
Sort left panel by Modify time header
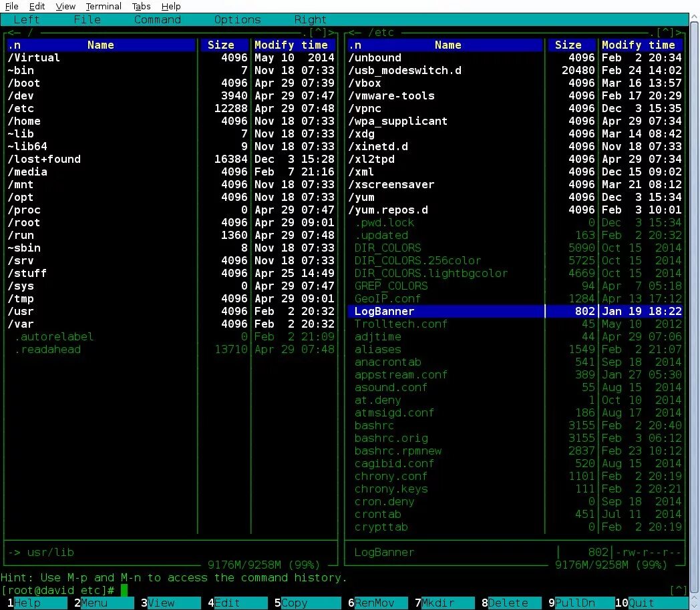(x=291, y=45)
